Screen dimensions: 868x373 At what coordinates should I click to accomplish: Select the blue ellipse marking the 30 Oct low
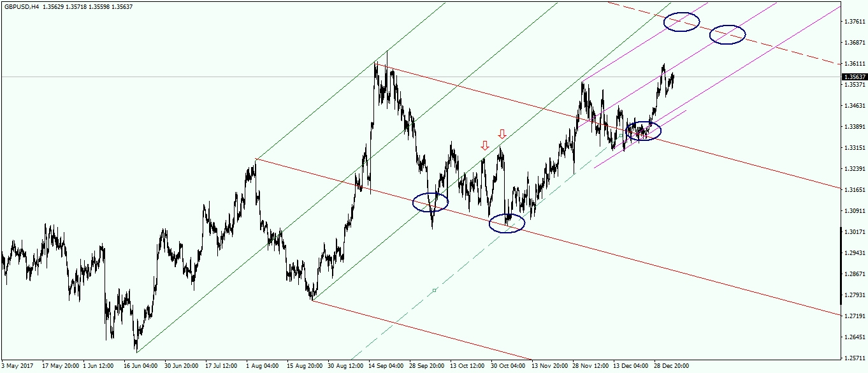point(508,223)
